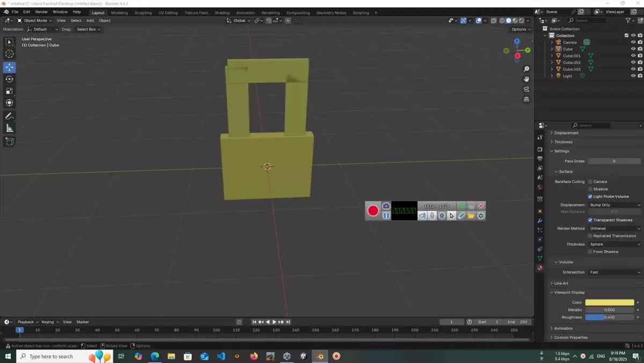This screenshot has width=644, height=363.
Task: Enable Raytraced Transmission checkbox
Action: pyautogui.click(x=590, y=236)
